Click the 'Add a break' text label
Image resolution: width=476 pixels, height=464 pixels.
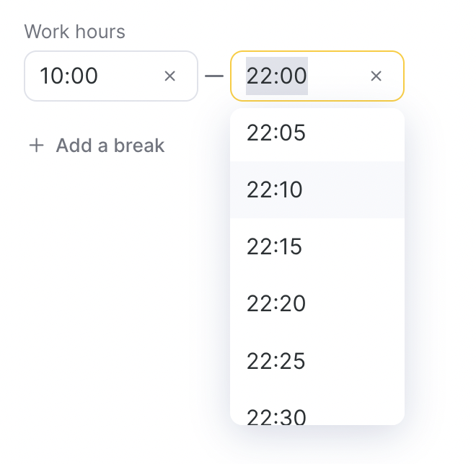pyautogui.click(x=110, y=146)
